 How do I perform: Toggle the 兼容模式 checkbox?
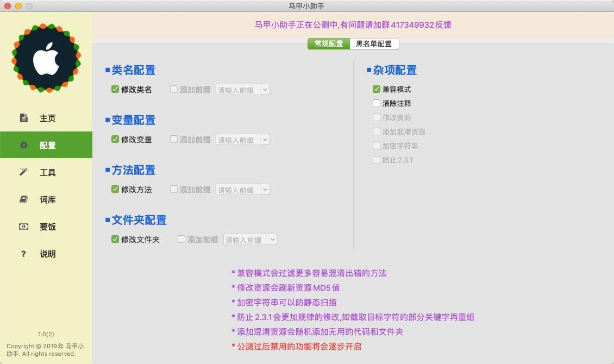(x=376, y=89)
